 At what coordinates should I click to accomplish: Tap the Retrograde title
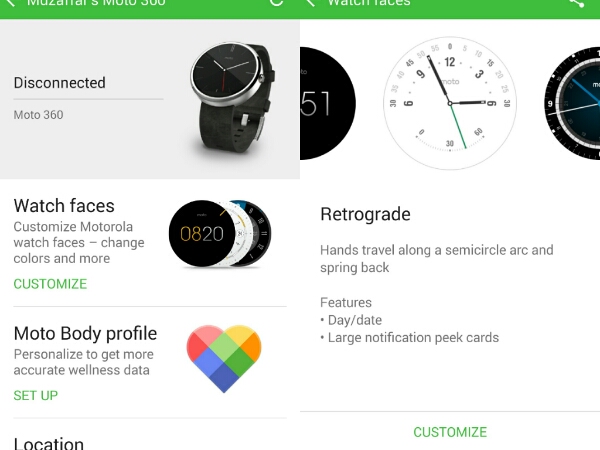[365, 214]
